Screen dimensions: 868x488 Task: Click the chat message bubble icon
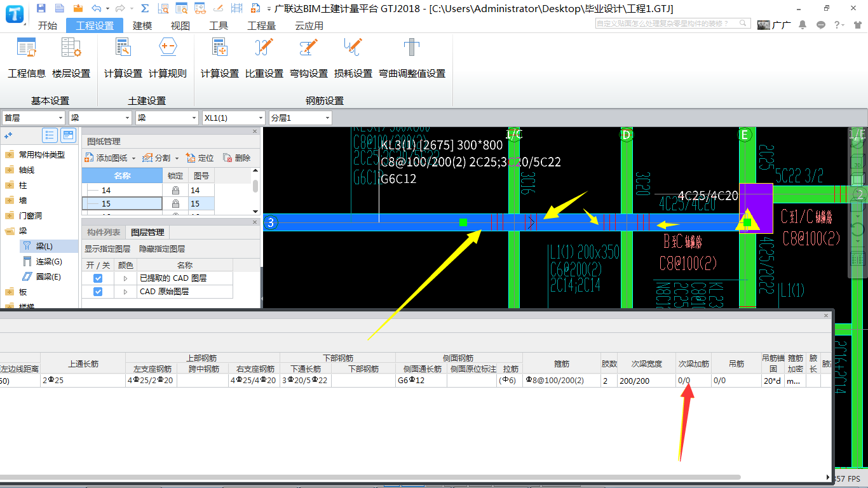[x=821, y=24]
